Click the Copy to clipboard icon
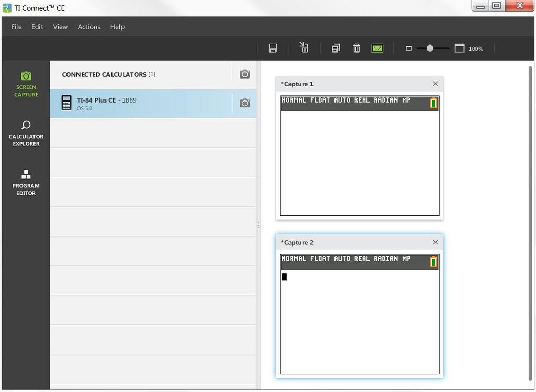The height and width of the screenshot is (392, 536). [336, 48]
